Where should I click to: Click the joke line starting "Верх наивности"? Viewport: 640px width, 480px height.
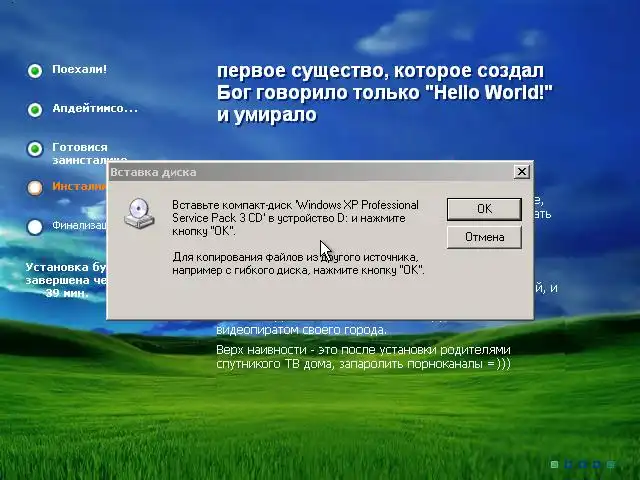363,357
